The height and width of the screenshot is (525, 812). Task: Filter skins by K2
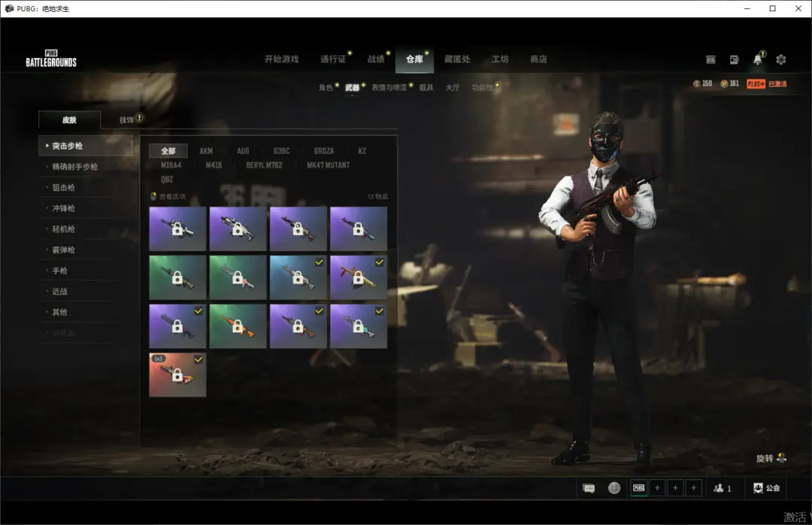point(362,151)
